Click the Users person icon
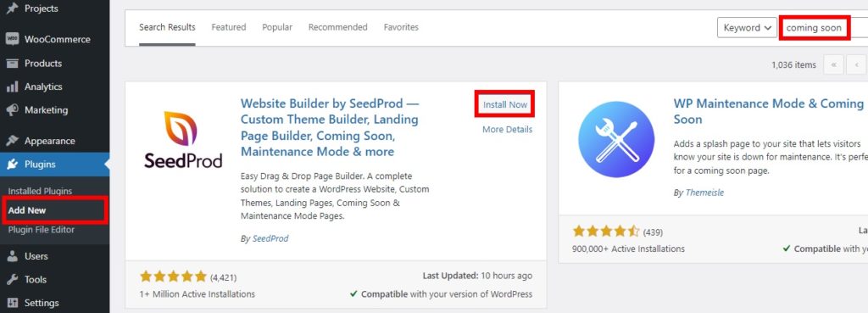Screen dimensions: 868x313 (12, 256)
